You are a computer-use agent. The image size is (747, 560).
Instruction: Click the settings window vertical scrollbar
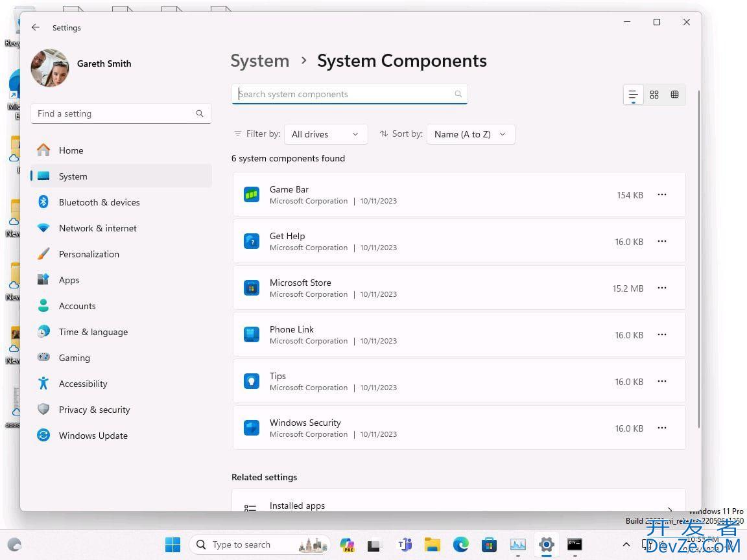699,259
